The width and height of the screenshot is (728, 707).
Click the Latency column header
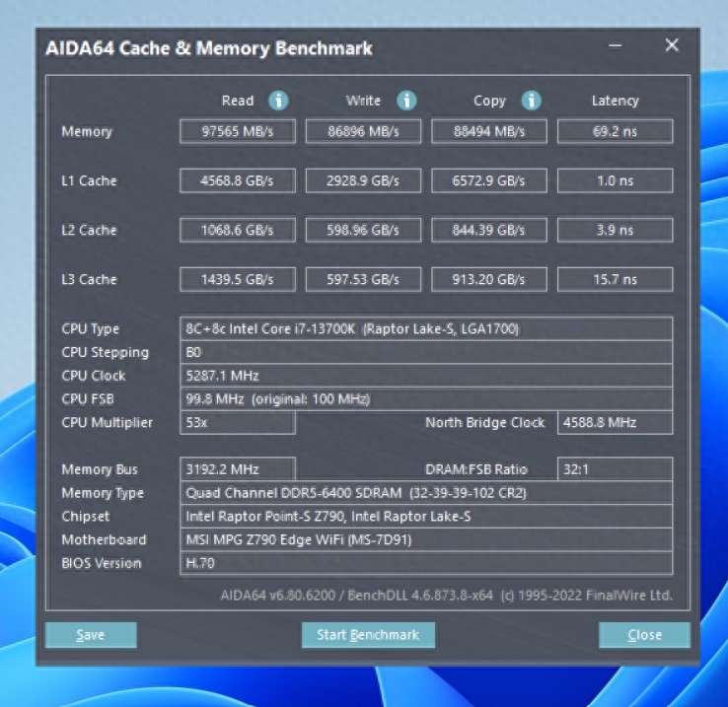[x=616, y=102]
